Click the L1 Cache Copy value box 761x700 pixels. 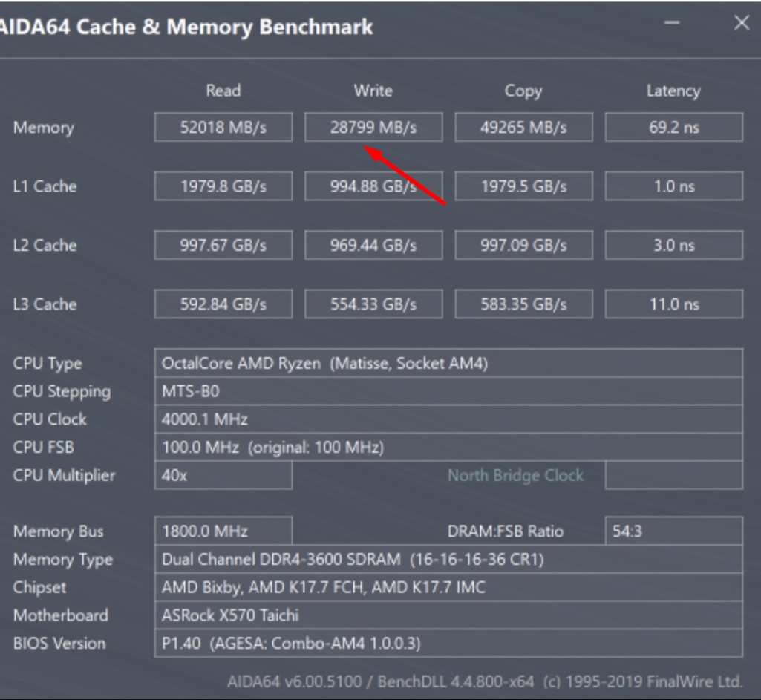tap(523, 186)
